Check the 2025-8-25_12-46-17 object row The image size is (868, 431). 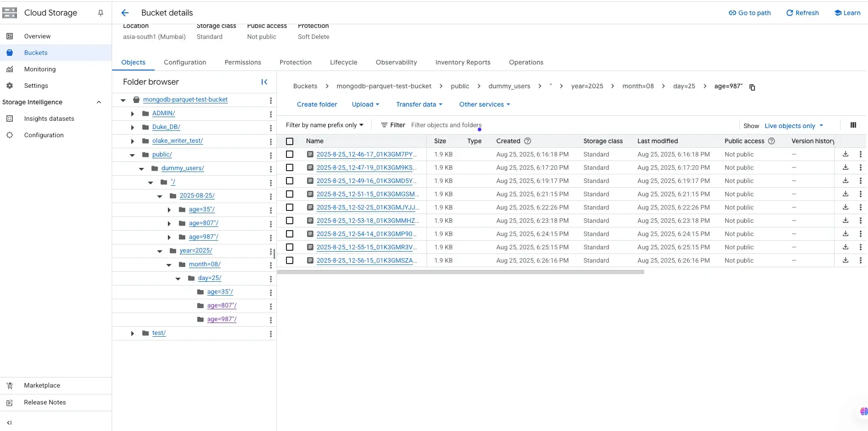coord(290,154)
